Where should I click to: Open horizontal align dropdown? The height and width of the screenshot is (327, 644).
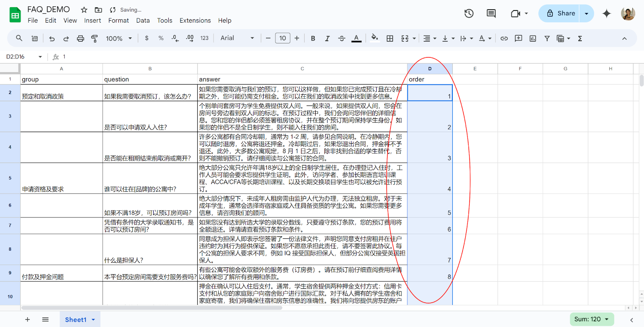tap(429, 38)
